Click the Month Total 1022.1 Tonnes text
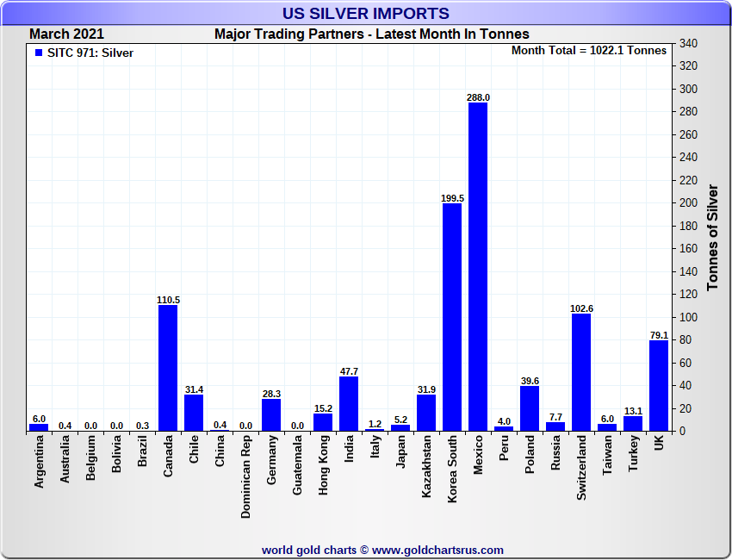Screen dimensions: 732x560 point(589,51)
